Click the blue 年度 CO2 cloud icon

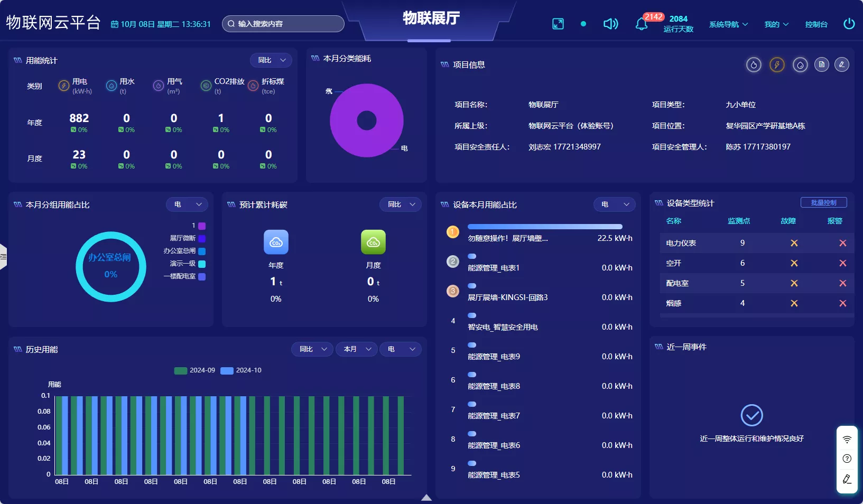point(276,242)
